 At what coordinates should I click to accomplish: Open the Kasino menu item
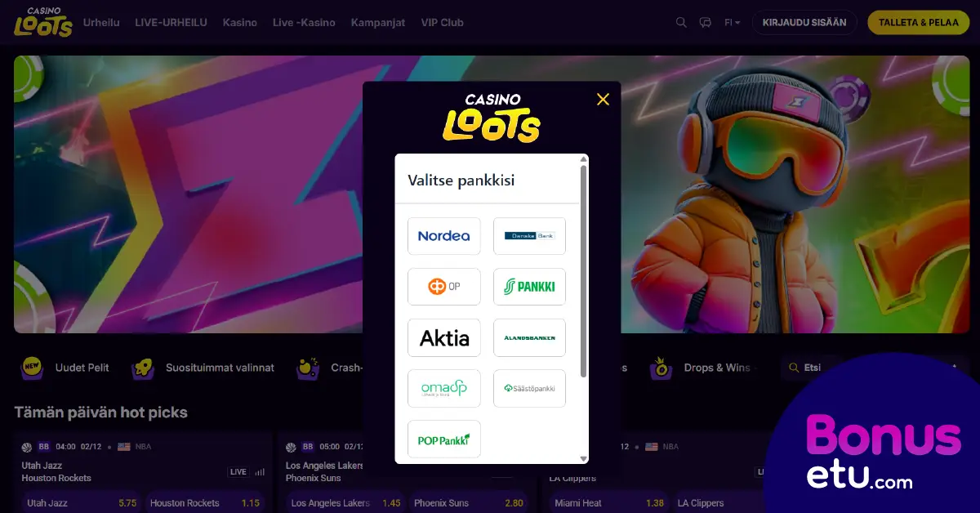coord(240,23)
